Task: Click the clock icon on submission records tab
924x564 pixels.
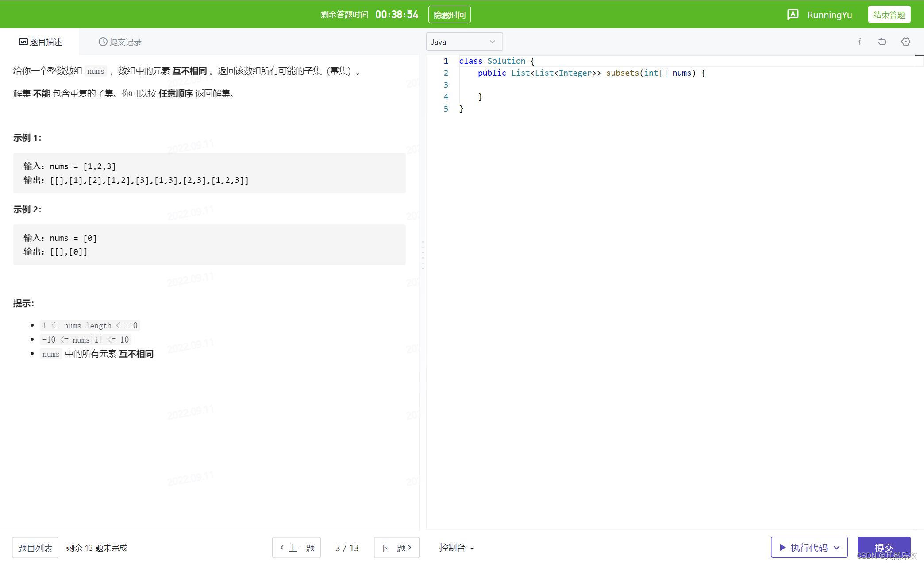Action: [x=103, y=42]
